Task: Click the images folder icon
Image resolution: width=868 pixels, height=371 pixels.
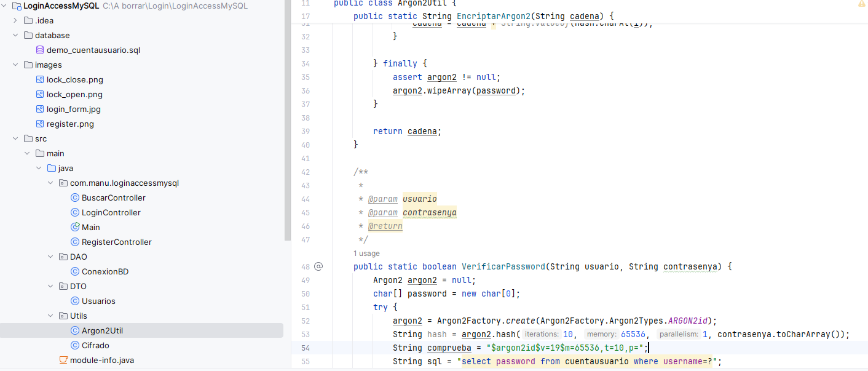Action: 28,65
